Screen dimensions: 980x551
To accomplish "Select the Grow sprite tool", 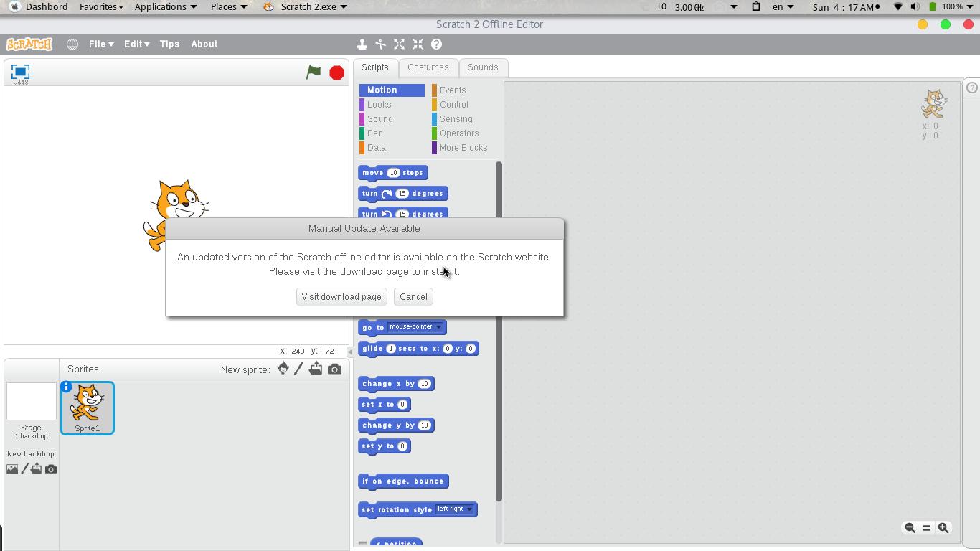I will coord(400,44).
